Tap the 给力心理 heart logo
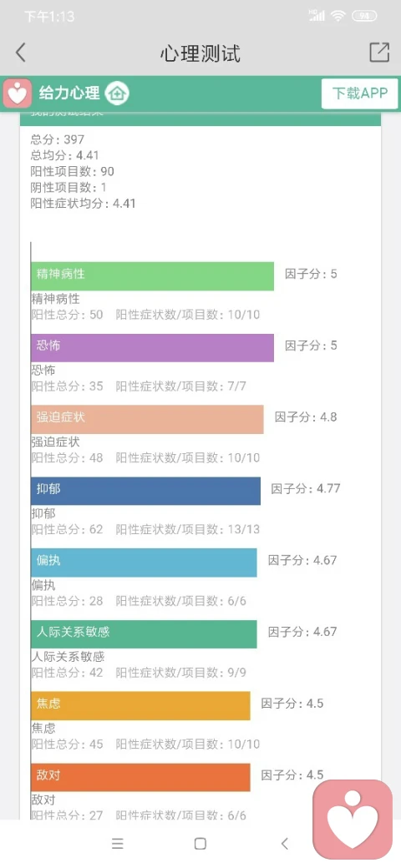Image resolution: width=401 pixels, height=868 pixels. [18, 93]
